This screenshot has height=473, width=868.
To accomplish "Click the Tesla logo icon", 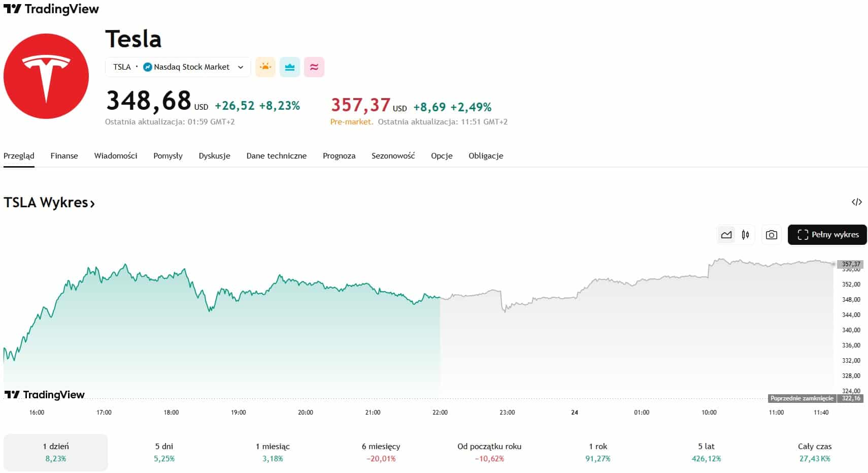I will point(46,76).
